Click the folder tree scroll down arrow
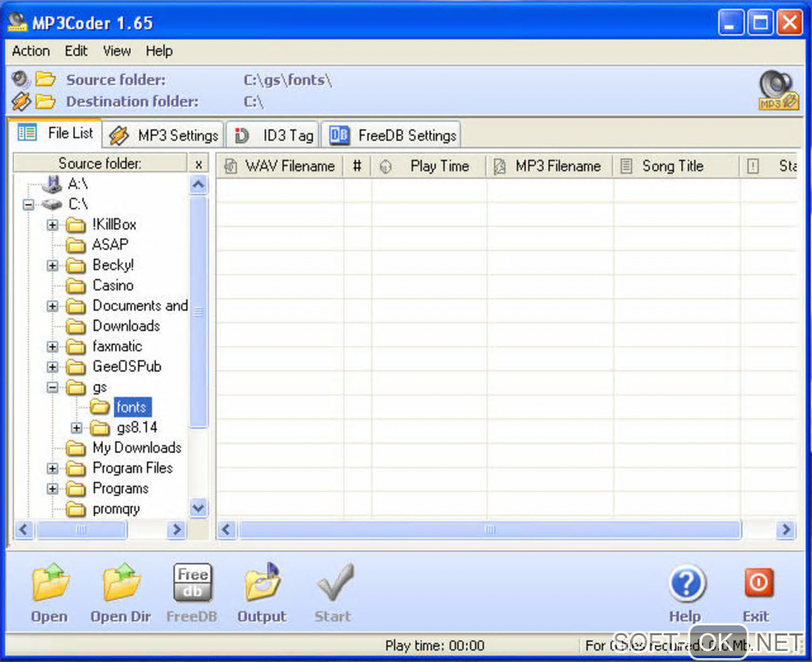This screenshot has width=812, height=662. (x=199, y=507)
